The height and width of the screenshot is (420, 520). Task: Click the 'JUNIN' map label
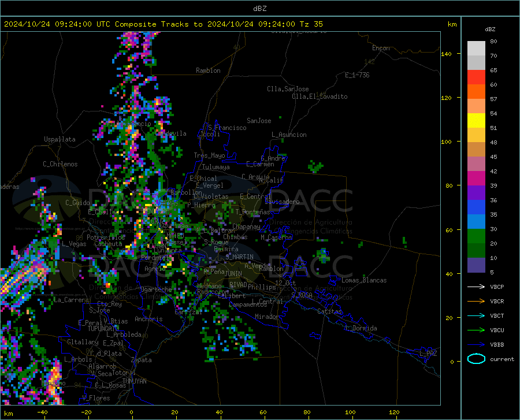coord(233,273)
